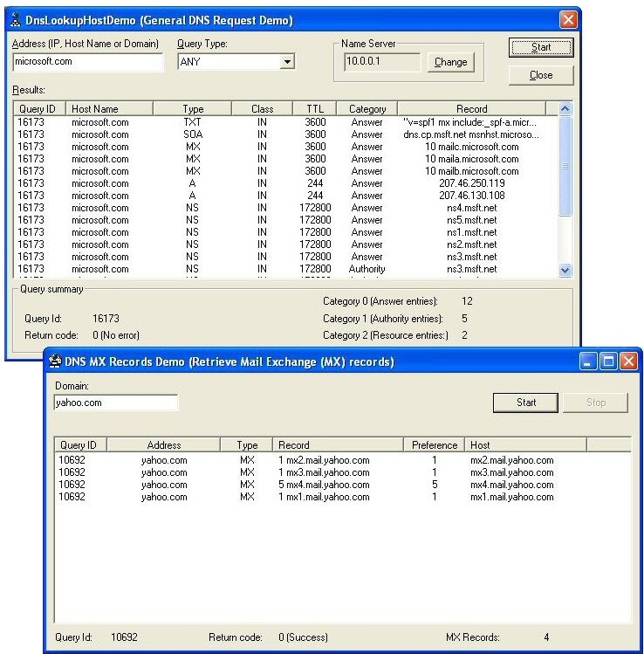This screenshot has width=644, height=654.
Task: Open the Query Type dropdown
Action: 287,62
